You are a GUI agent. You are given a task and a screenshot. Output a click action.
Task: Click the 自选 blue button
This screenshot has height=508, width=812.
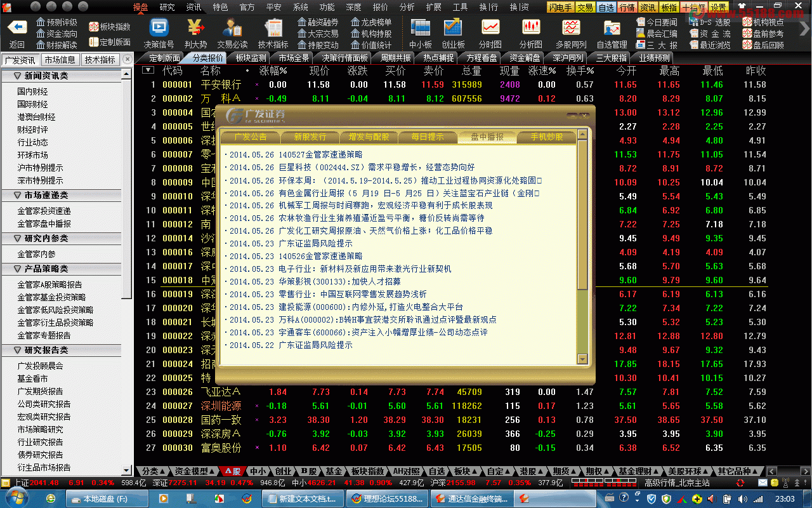[x=606, y=7]
